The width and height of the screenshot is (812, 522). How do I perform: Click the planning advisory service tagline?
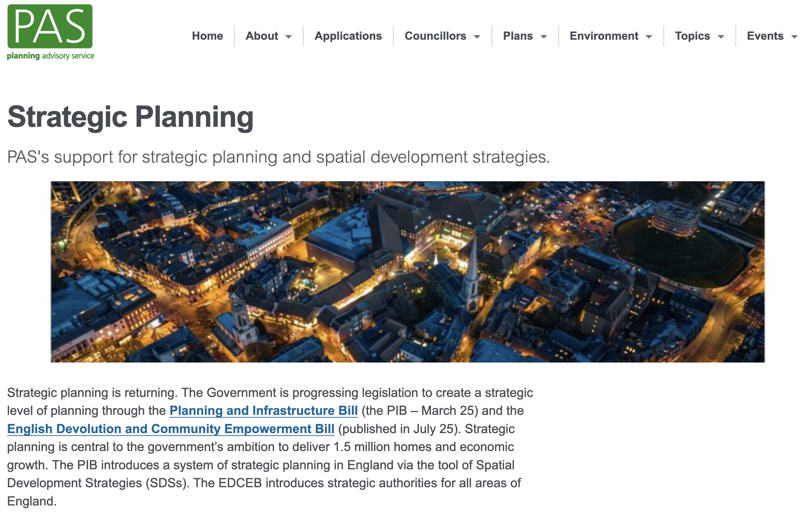[51, 56]
